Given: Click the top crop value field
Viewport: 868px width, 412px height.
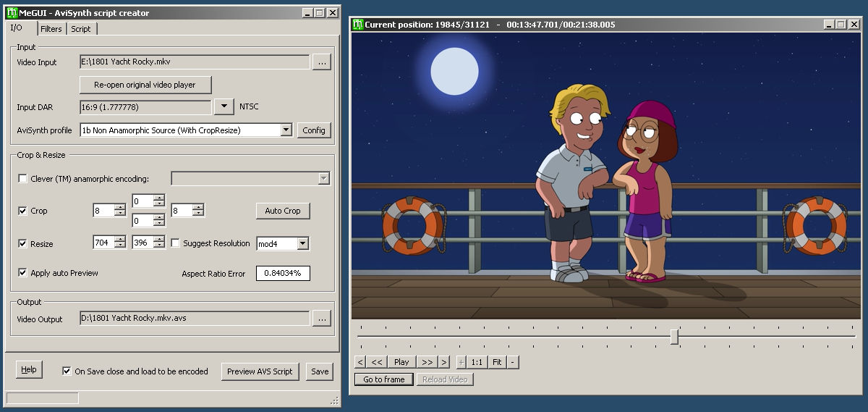Looking at the screenshot, I should (x=142, y=201).
